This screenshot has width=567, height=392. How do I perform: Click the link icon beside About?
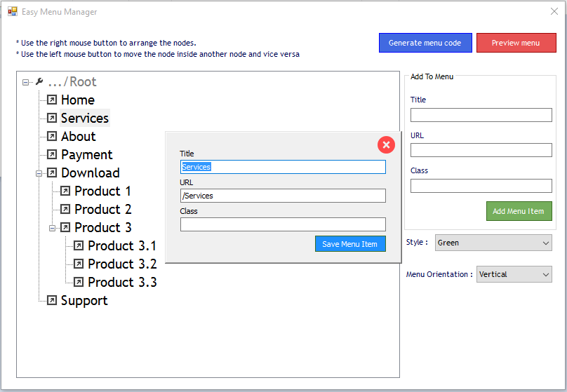pyautogui.click(x=52, y=136)
